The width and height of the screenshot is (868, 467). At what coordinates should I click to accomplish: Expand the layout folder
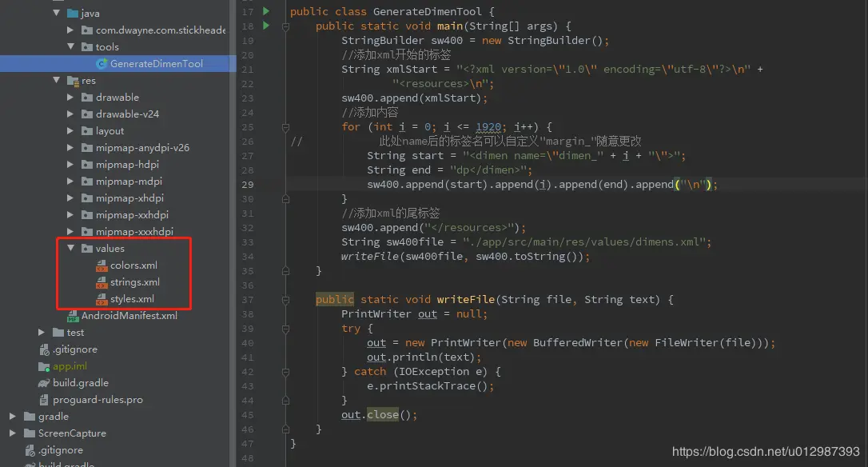point(70,130)
